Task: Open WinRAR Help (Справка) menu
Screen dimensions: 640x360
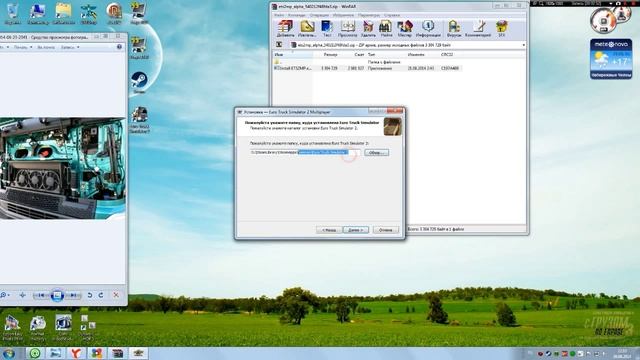Action: click(392, 15)
